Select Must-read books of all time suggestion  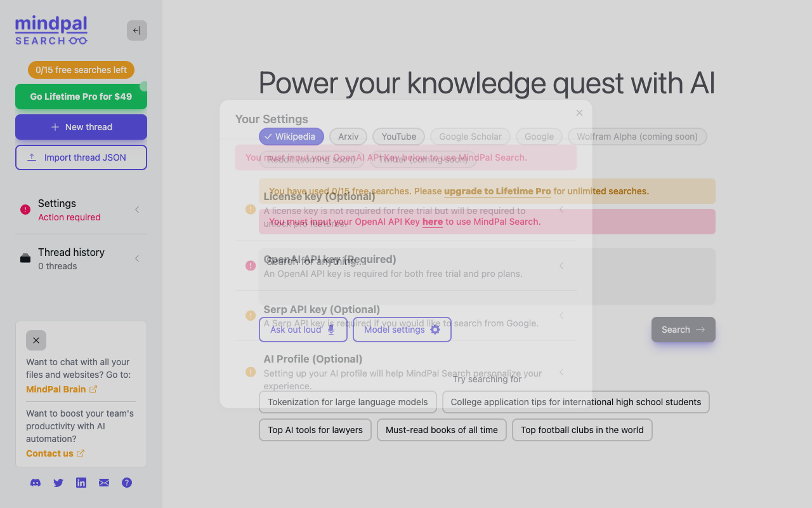[x=442, y=430]
